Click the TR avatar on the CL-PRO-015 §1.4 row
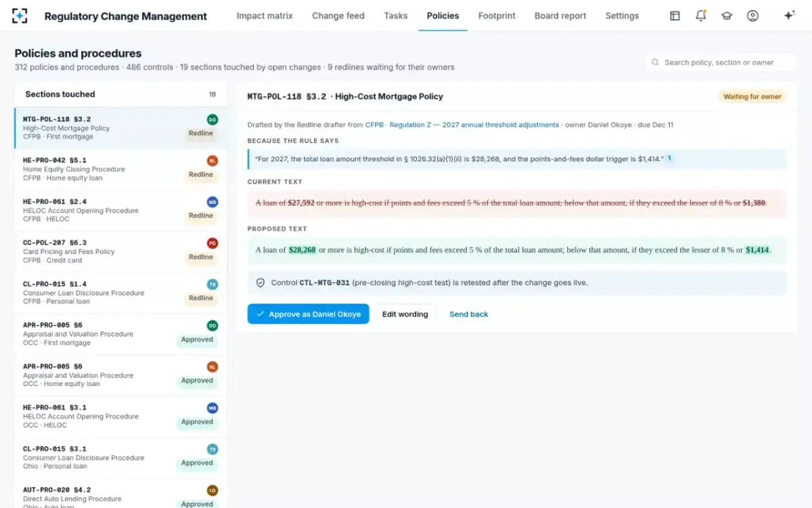 tap(212, 284)
